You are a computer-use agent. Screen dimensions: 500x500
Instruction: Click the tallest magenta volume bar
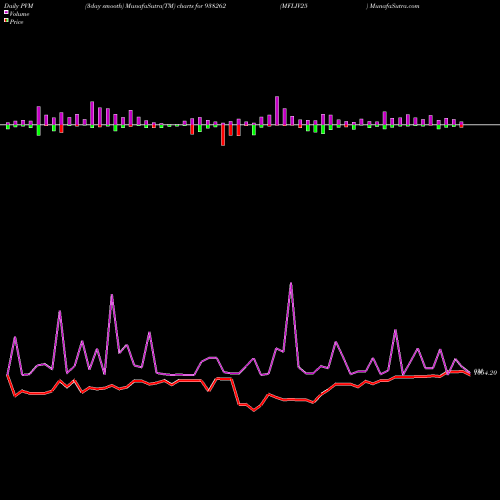pyautogui.click(x=277, y=111)
